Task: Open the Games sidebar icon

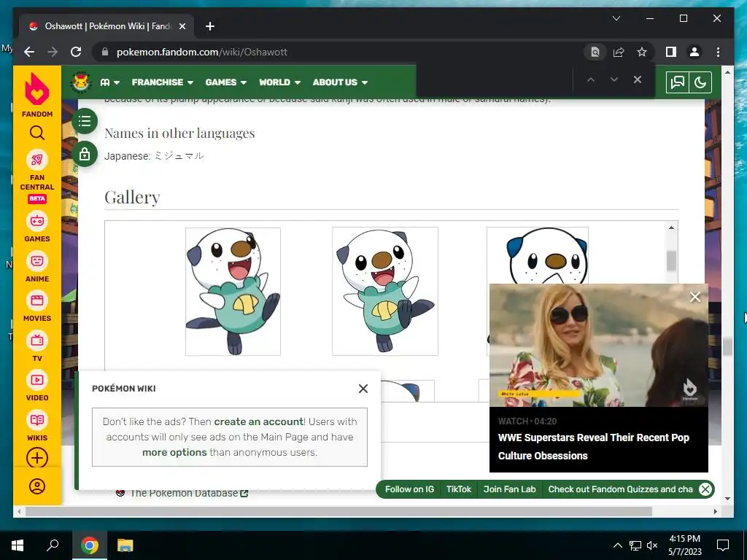Action: pos(37,221)
